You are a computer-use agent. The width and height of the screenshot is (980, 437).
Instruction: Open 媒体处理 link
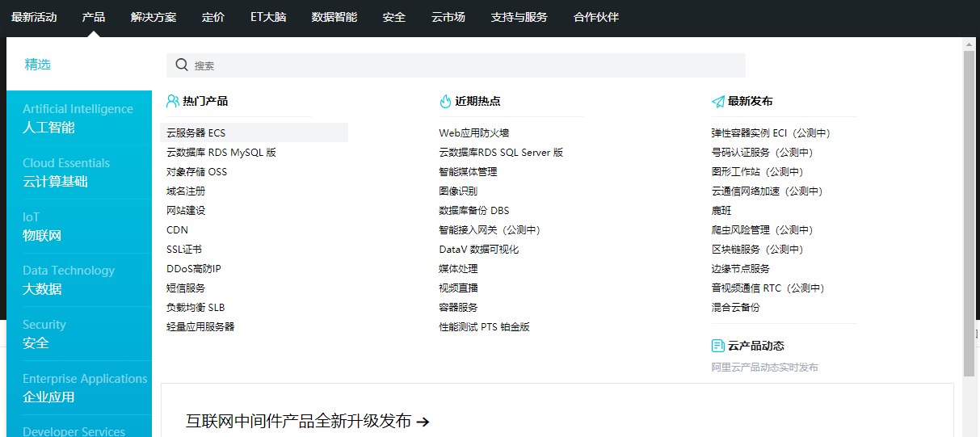[458, 268]
